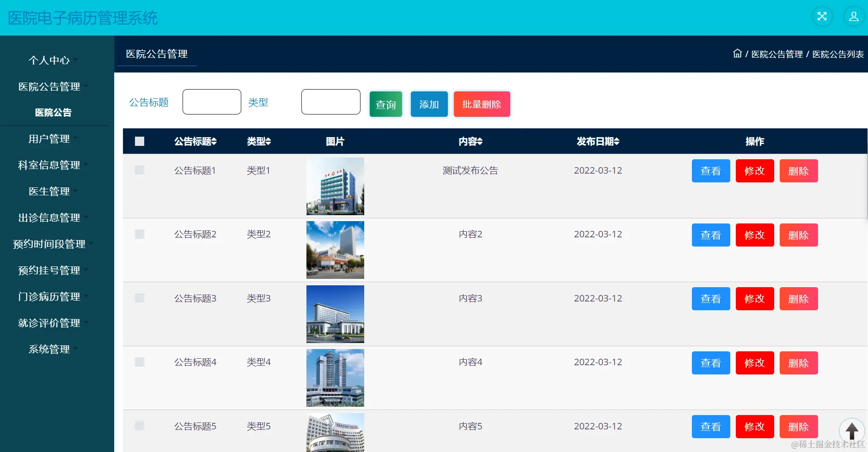Image resolution: width=868 pixels, height=452 pixels.
Task: Click 修改 in the 公告标题2 row
Action: click(x=755, y=235)
